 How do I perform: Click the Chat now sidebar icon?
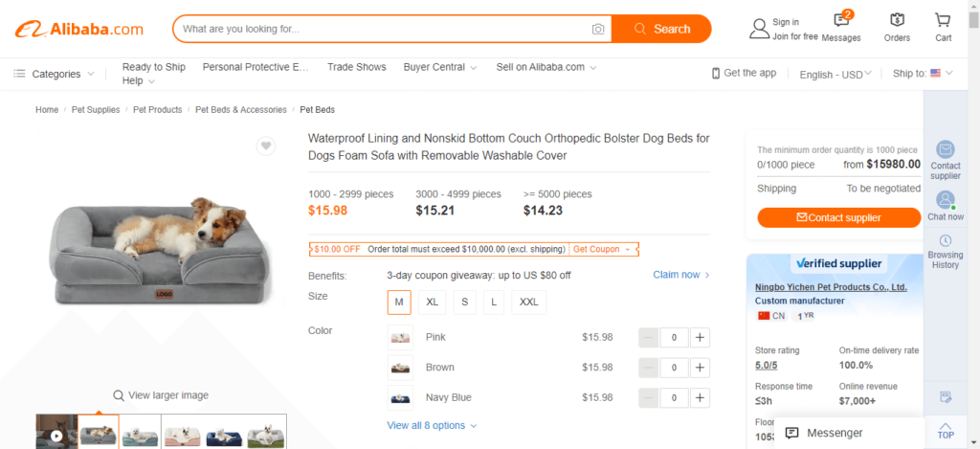[x=945, y=200]
